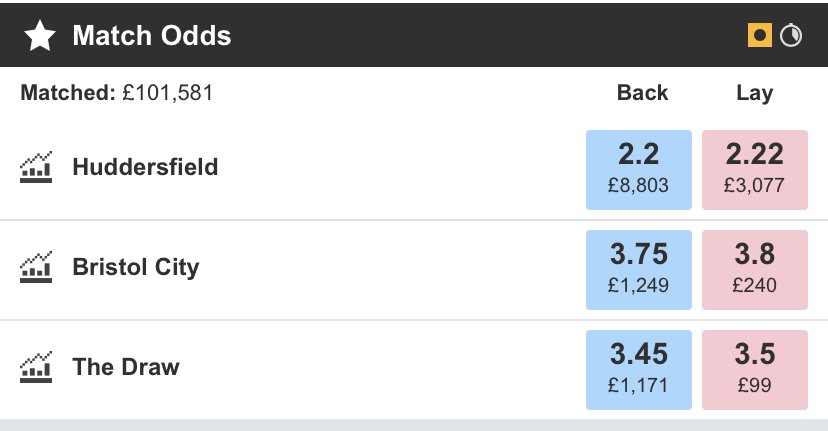This screenshot has width=828, height=431.
Task: Open the Bristol City price chart icon
Action: click(x=36, y=268)
